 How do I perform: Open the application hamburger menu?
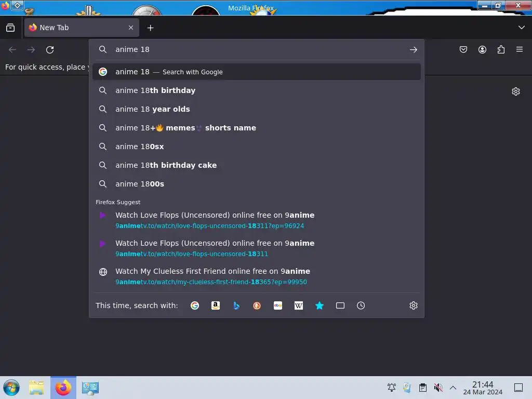pyautogui.click(x=520, y=49)
